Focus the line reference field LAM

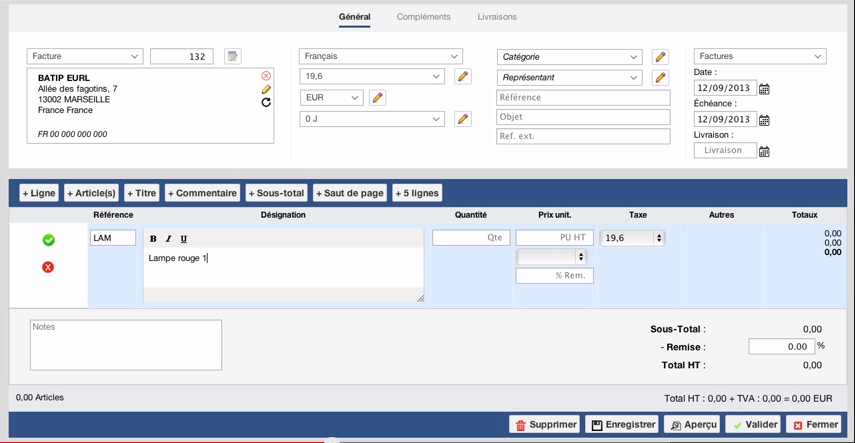point(113,238)
